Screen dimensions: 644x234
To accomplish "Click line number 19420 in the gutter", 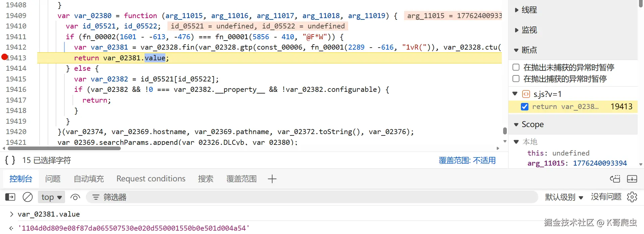I will 16,131.
